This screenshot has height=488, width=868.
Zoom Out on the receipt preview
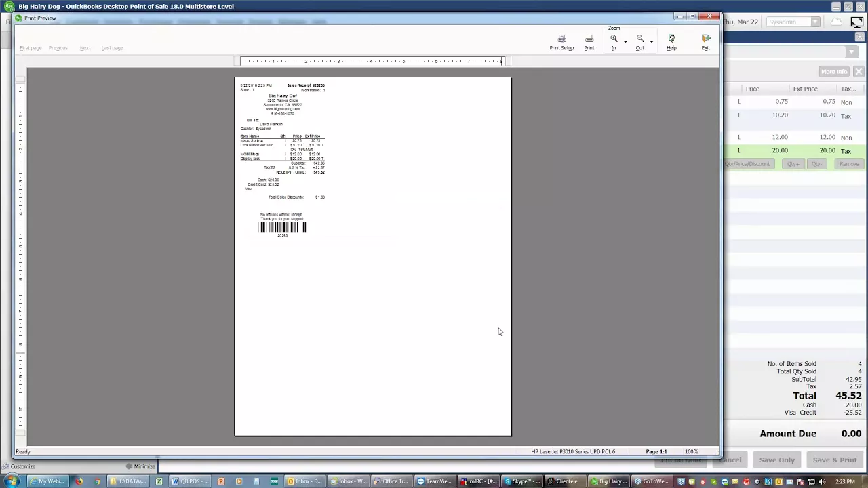coord(639,43)
